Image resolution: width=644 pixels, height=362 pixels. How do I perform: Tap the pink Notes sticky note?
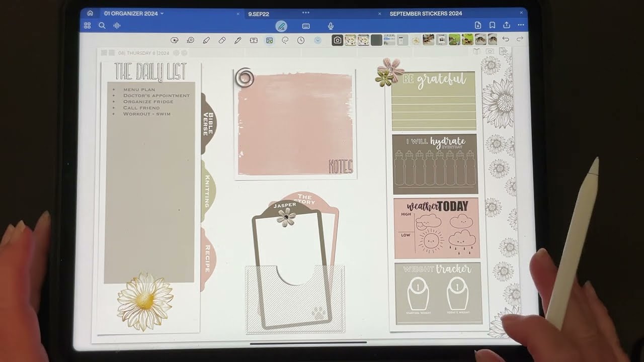click(296, 125)
